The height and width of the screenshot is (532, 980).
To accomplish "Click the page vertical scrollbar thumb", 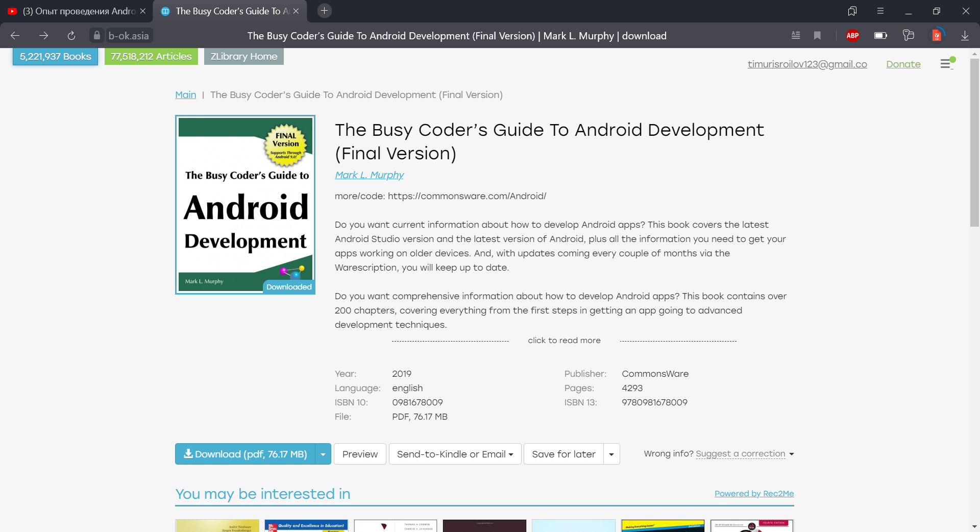I will [x=974, y=143].
